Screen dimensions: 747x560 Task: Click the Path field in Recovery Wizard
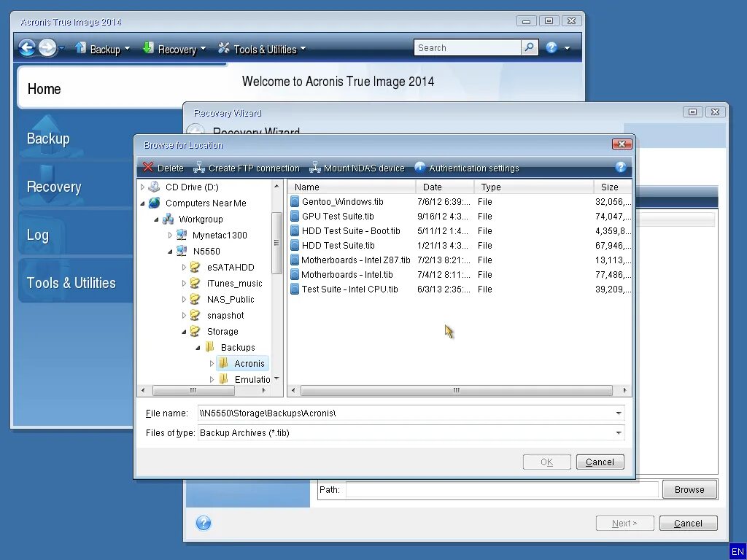[x=502, y=489]
